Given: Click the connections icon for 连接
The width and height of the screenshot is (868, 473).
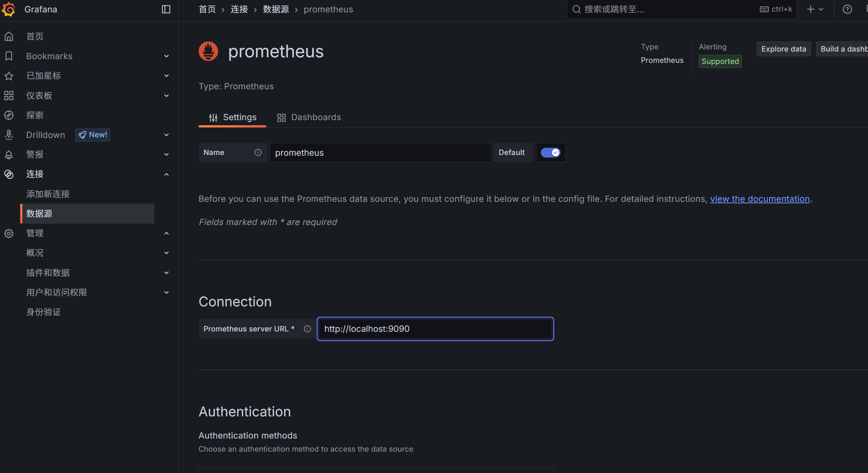Looking at the screenshot, I should pyautogui.click(x=9, y=174).
